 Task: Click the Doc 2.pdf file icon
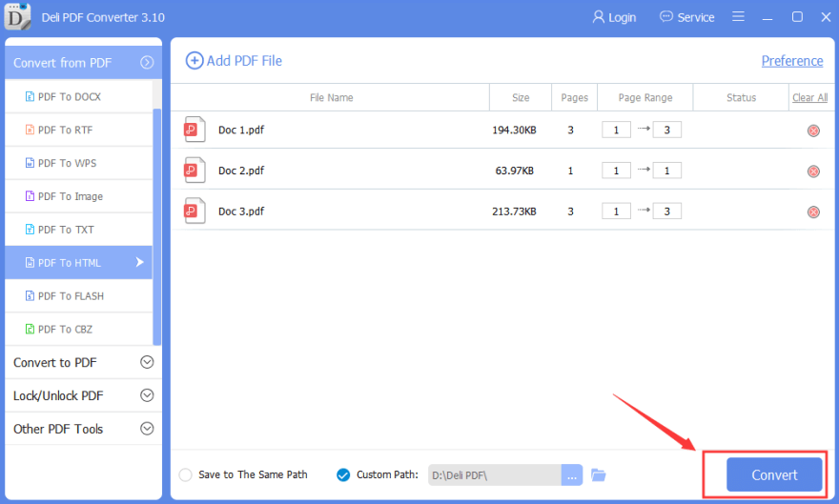[x=194, y=170]
